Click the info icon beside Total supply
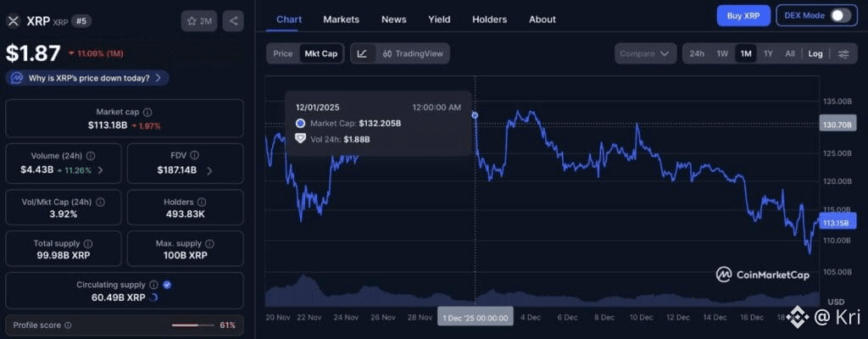This screenshot has width=868, height=339. coord(88,244)
